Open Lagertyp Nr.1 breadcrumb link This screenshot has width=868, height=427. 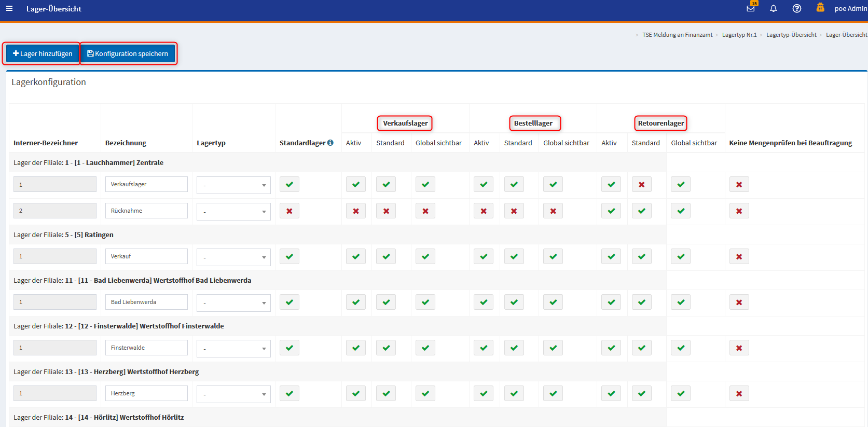pos(739,35)
